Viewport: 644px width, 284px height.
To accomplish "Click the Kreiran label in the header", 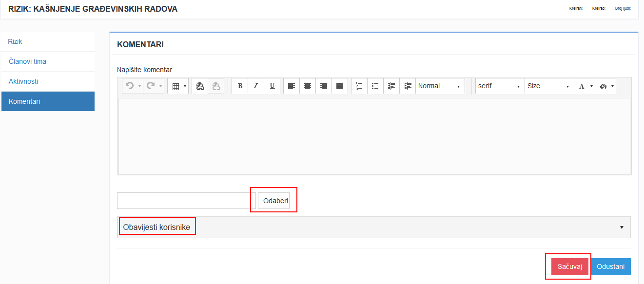I will click(576, 8).
